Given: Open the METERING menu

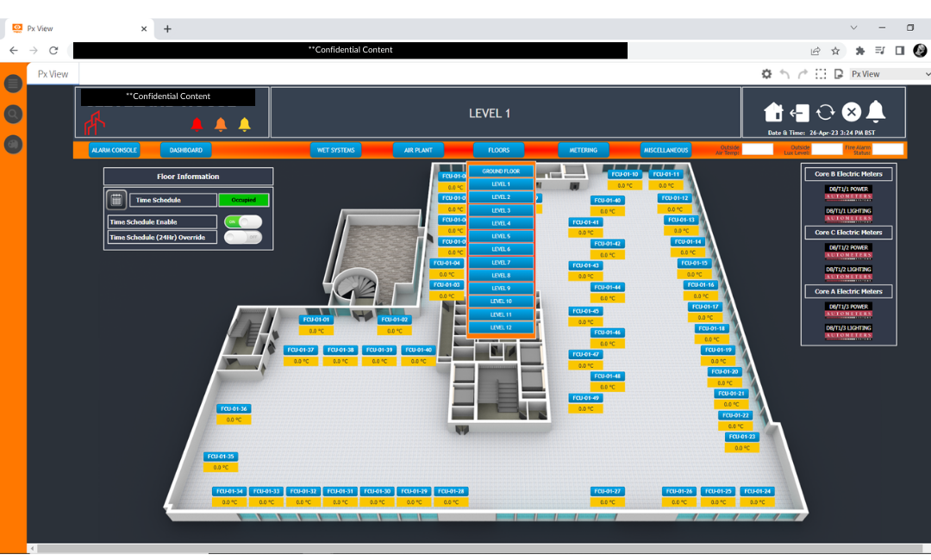Looking at the screenshot, I should click(584, 149).
